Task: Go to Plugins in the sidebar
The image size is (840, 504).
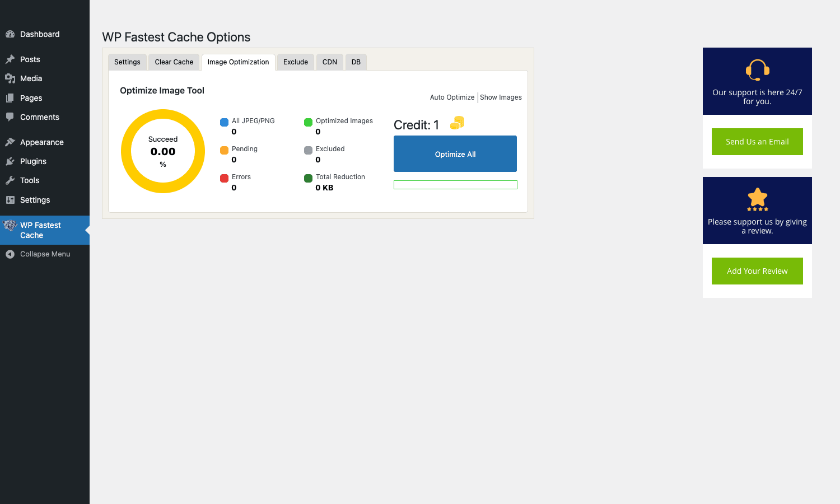Action: click(x=45, y=161)
